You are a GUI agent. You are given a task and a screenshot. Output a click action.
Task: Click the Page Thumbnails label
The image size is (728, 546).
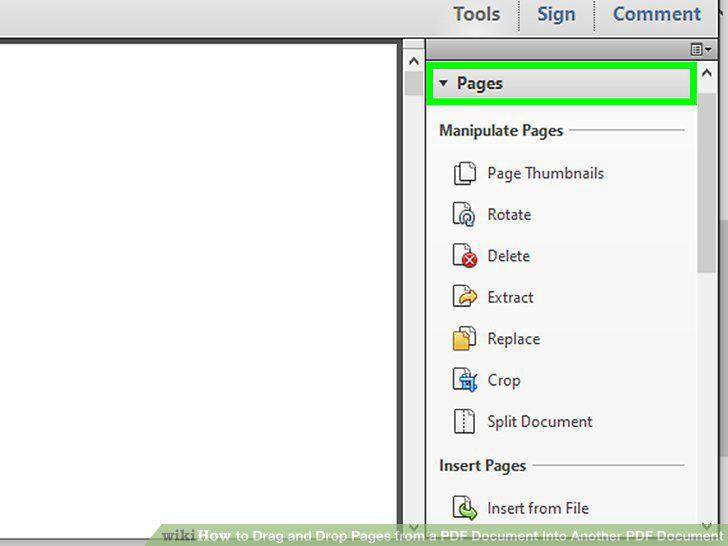[x=546, y=174]
